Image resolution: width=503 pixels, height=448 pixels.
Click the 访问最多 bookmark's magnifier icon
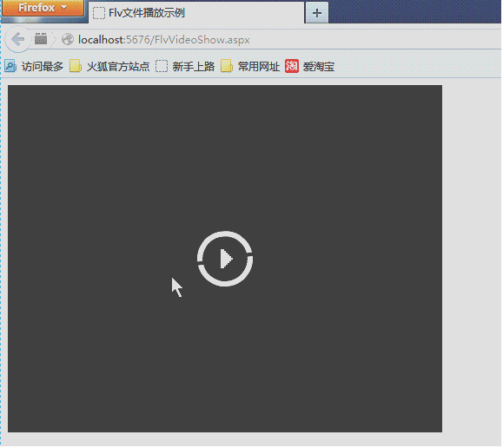[10, 66]
